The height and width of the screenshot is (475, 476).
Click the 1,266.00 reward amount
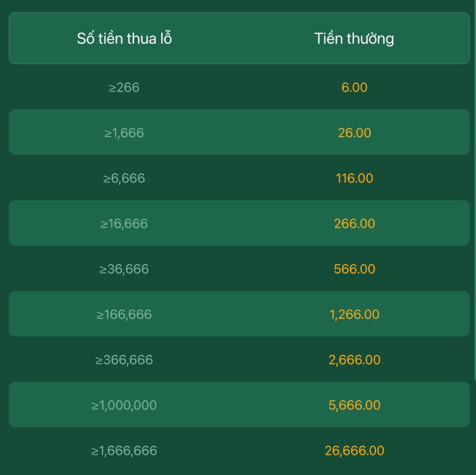354,314
